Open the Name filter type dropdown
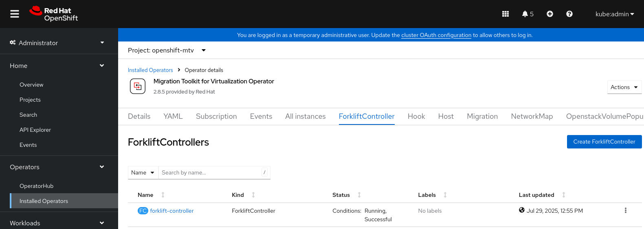The image size is (644, 229). click(143, 172)
